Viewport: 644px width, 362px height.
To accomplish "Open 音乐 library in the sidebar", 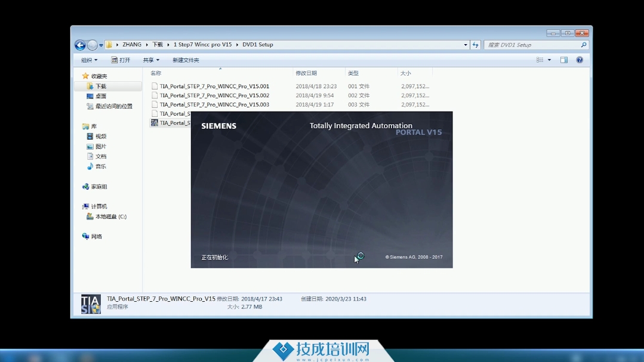I will coord(101,166).
